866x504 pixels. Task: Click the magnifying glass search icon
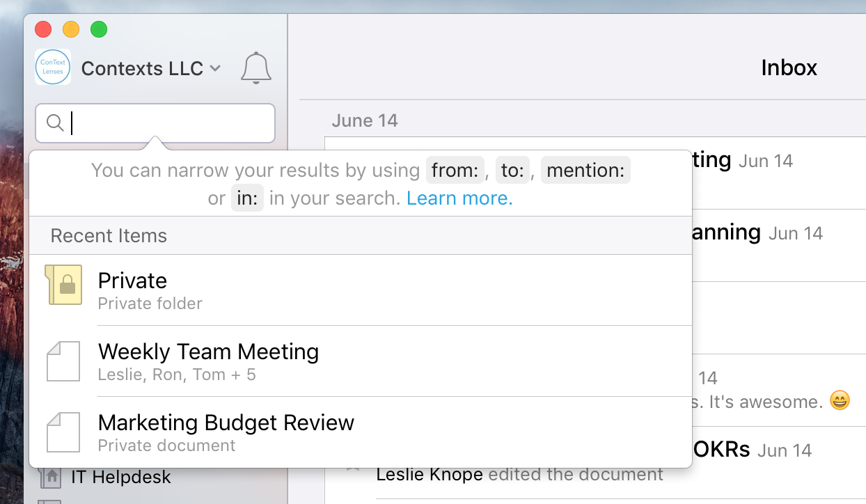(x=55, y=123)
